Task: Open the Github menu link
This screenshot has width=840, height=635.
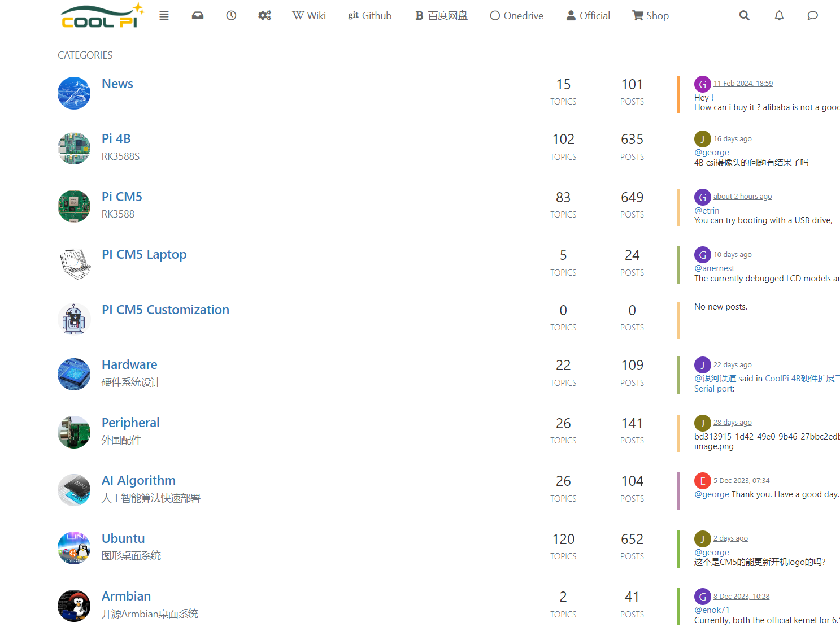Action: [369, 16]
